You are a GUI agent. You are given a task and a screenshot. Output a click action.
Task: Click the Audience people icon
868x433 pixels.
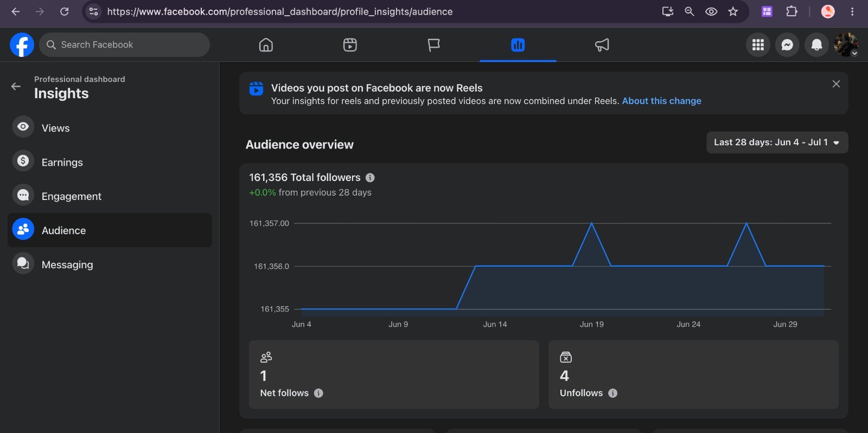click(23, 229)
